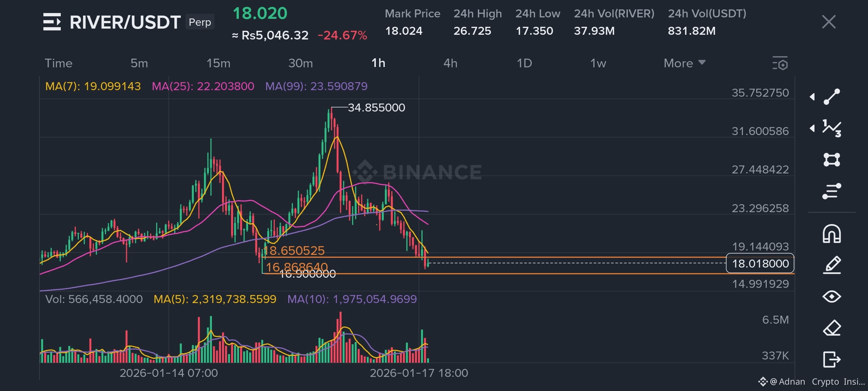Toggle the pencil continuous drawing mode
Viewport: 868px width, 391px height.
pos(831,265)
